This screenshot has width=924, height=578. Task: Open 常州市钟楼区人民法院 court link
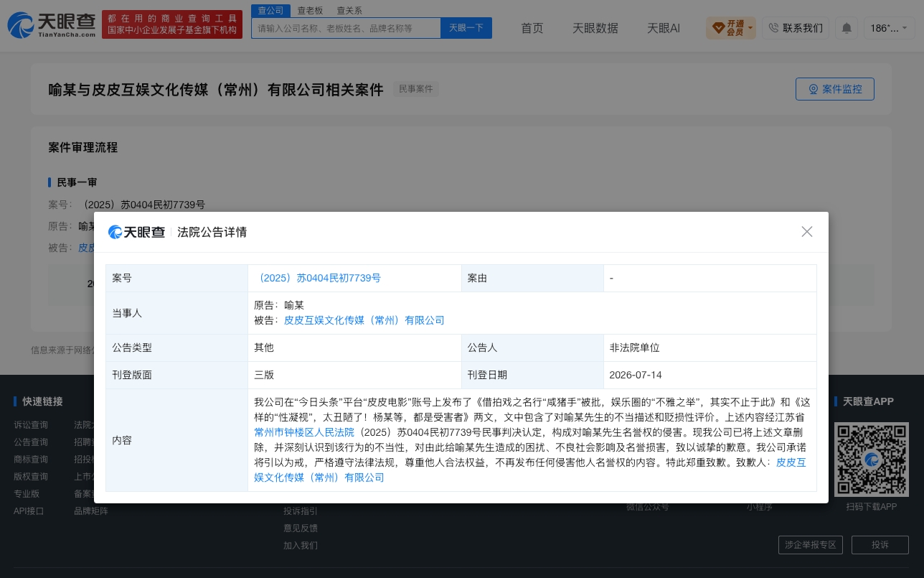(304, 432)
